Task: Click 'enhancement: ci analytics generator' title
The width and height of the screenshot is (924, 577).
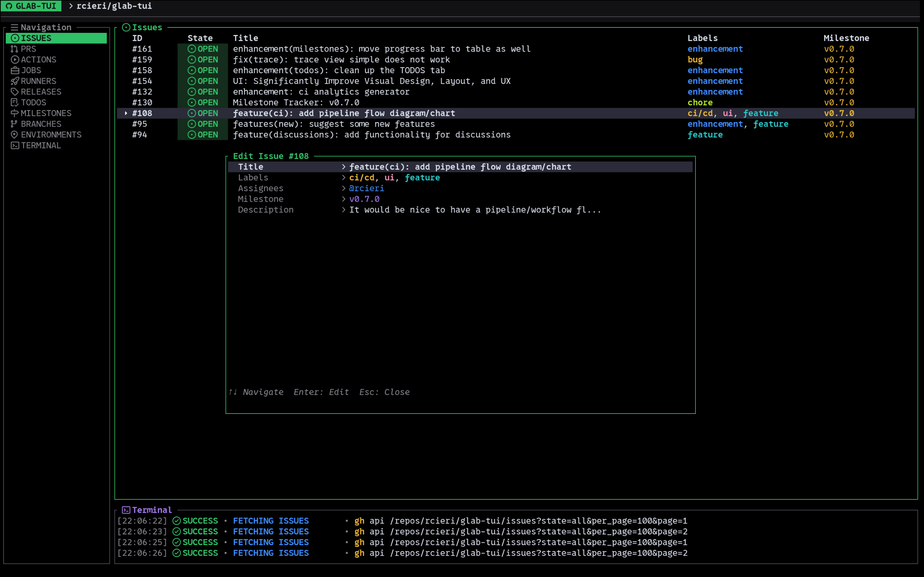Action: point(321,92)
